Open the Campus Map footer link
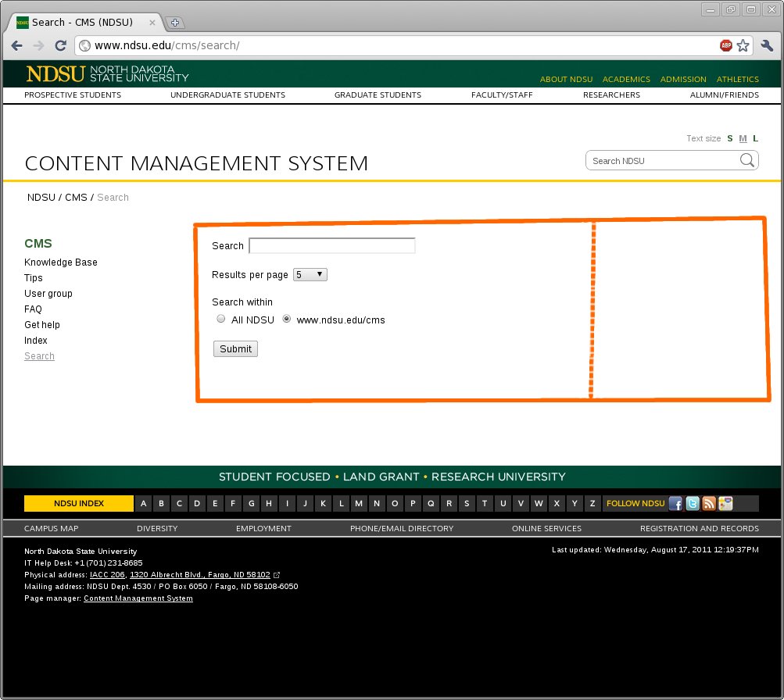The width and height of the screenshot is (784, 700). click(x=52, y=529)
